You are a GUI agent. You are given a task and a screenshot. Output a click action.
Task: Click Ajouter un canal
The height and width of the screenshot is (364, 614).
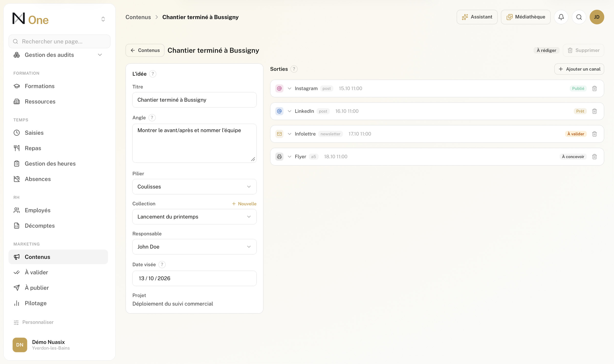(579, 69)
